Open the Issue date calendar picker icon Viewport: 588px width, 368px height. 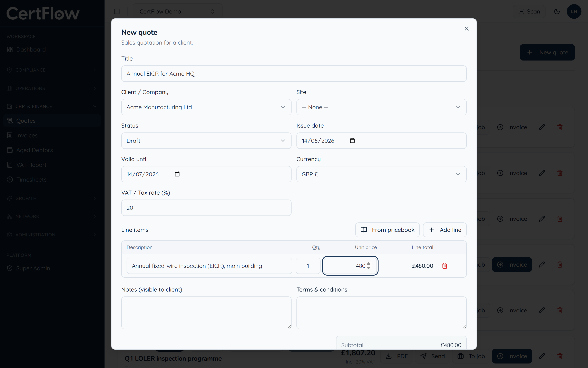(x=352, y=141)
